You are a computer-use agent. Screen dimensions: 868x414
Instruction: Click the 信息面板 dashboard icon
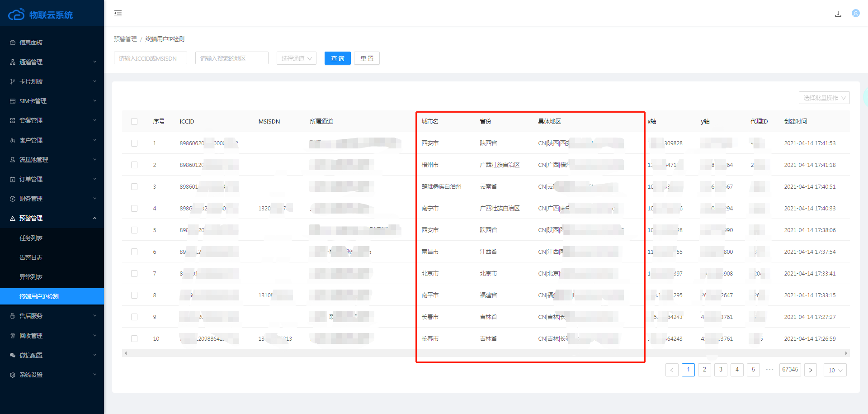[13, 43]
